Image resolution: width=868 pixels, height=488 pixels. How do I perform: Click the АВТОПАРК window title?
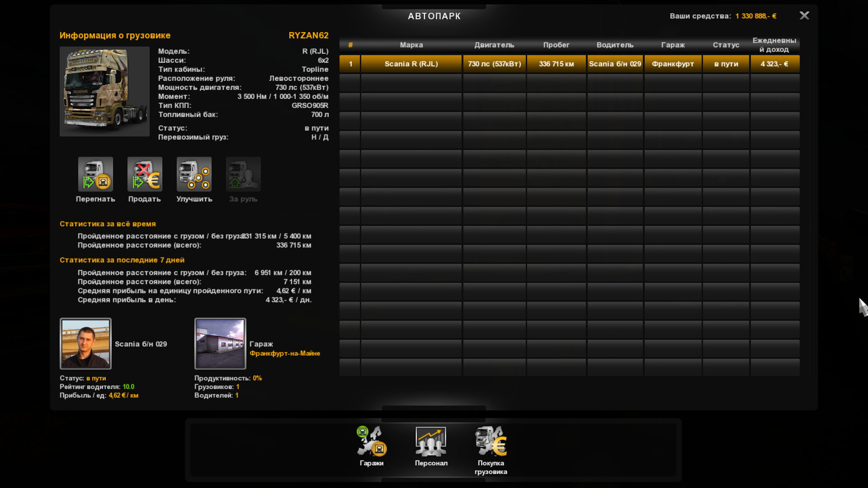[x=434, y=16]
